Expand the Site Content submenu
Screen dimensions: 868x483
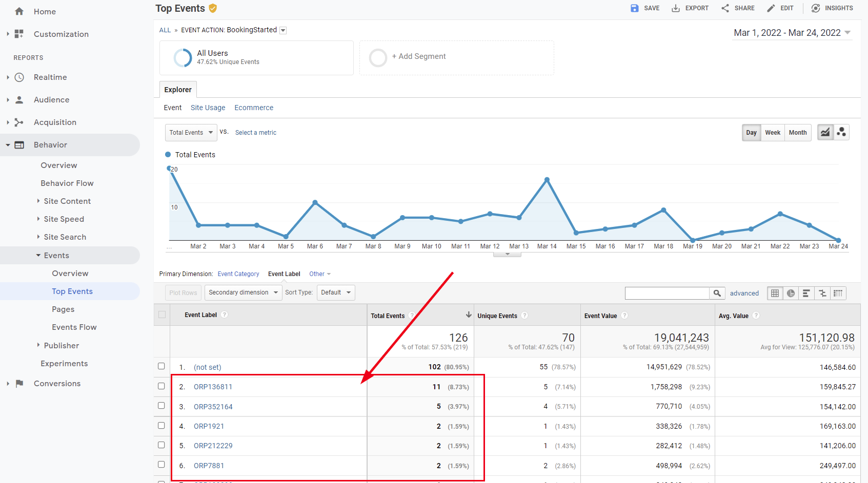(38, 201)
